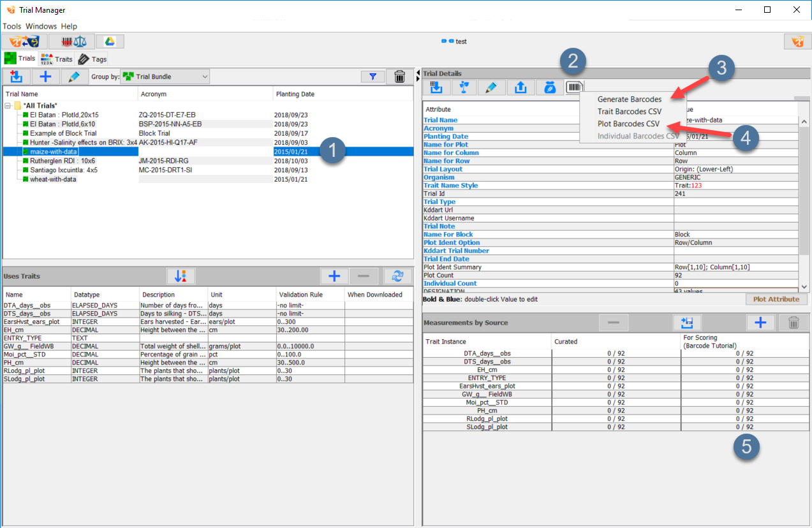
Task: Choose Plot Barcodes CSV menu item
Action: 628,124
